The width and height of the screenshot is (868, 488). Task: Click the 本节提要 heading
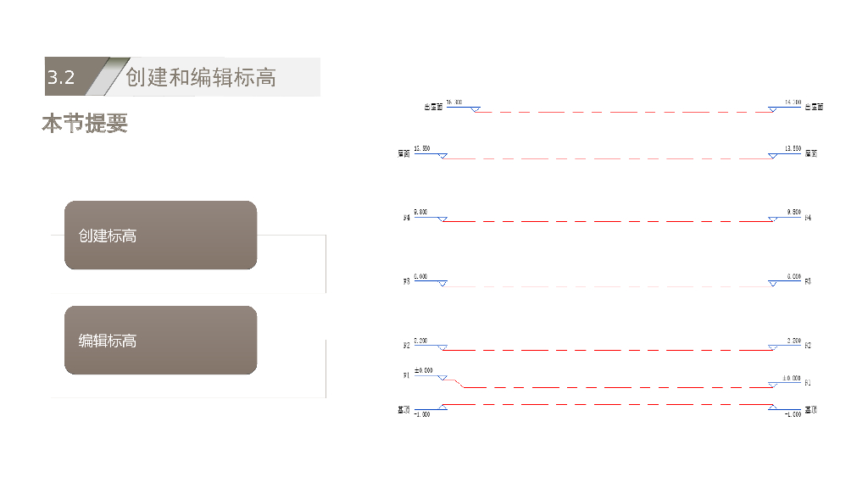pyautogui.click(x=85, y=124)
